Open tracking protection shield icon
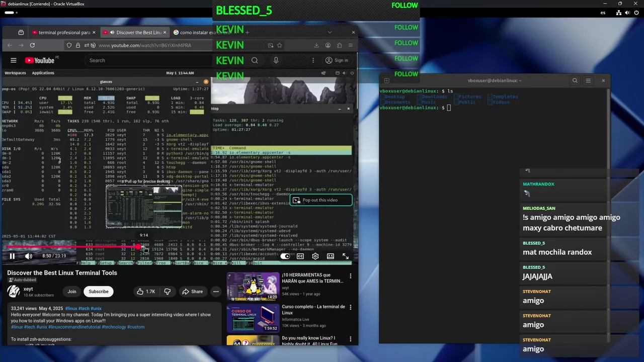The image size is (644, 362). click(x=69, y=45)
